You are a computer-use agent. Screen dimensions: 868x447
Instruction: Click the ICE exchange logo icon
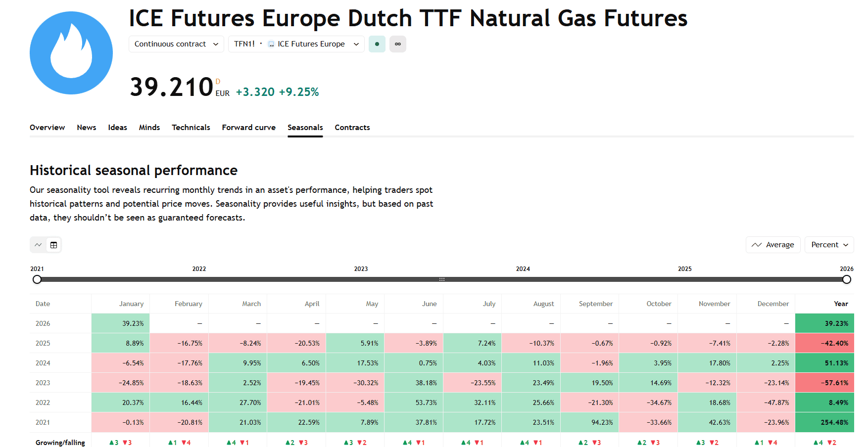point(271,44)
